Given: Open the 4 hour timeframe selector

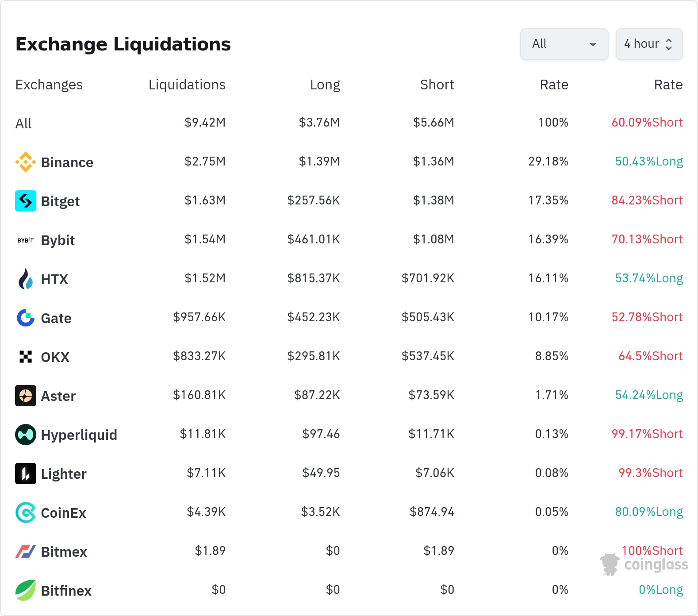Looking at the screenshot, I should click(x=649, y=44).
